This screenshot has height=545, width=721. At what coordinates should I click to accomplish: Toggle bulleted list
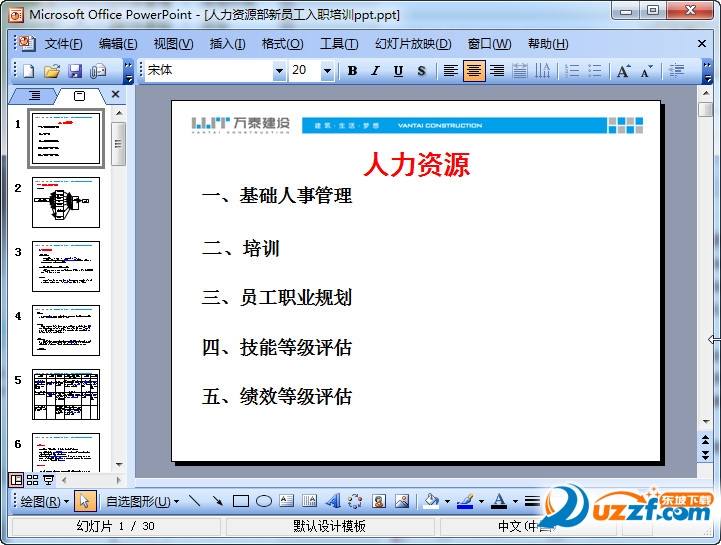pos(595,71)
